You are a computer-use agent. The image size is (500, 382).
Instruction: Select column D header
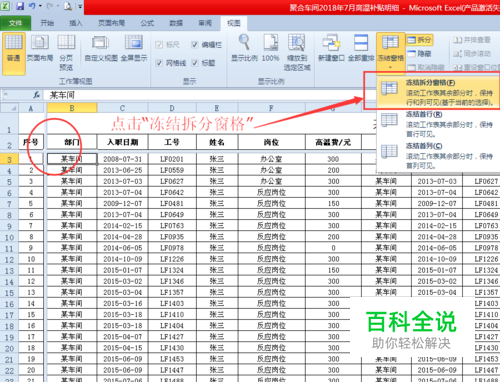pos(172,108)
